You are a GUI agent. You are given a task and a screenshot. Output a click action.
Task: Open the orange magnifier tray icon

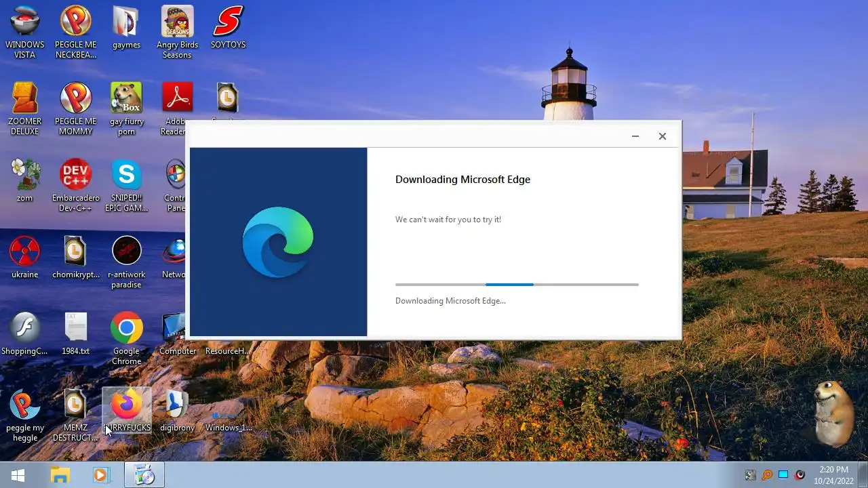click(767, 475)
